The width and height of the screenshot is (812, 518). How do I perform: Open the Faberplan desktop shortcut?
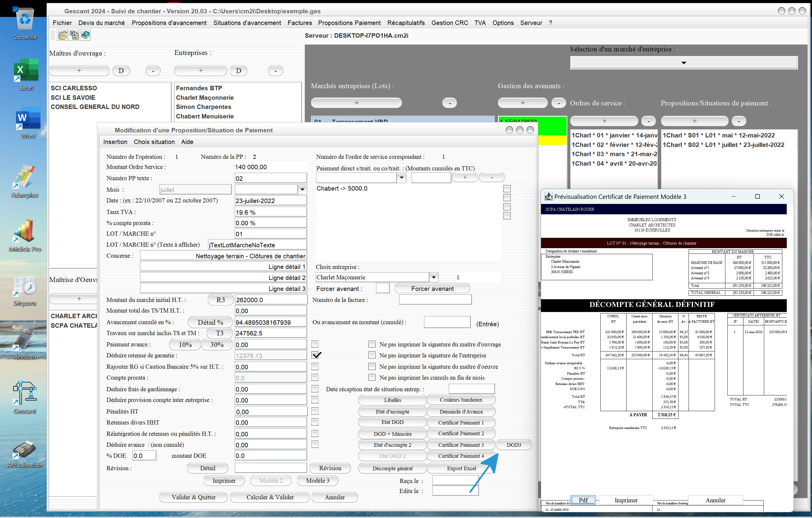click(x=25, y=181)
